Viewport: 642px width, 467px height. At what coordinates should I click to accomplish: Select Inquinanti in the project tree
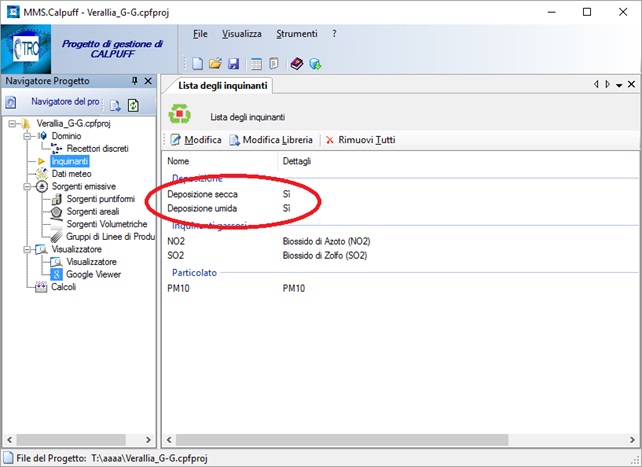tap(70, 161)
